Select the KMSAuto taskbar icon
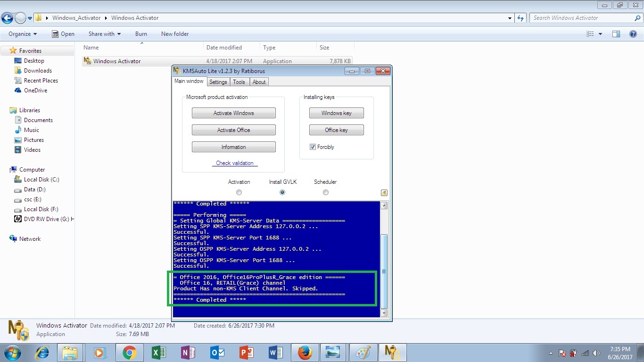 pyautogui.click(x=392, y=353)
